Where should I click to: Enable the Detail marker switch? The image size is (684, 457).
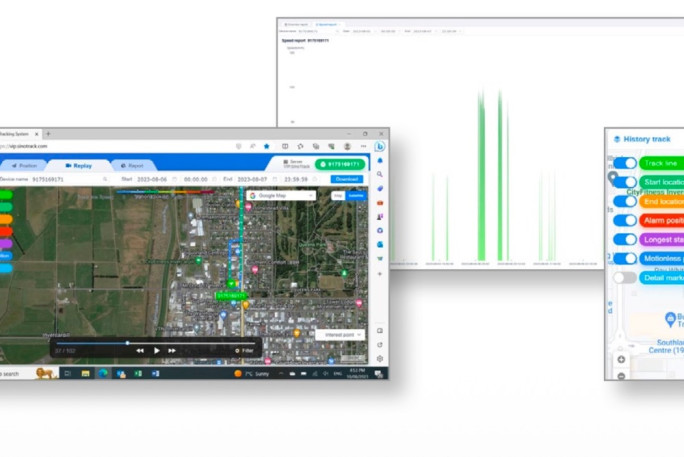(x=624, y=277)
